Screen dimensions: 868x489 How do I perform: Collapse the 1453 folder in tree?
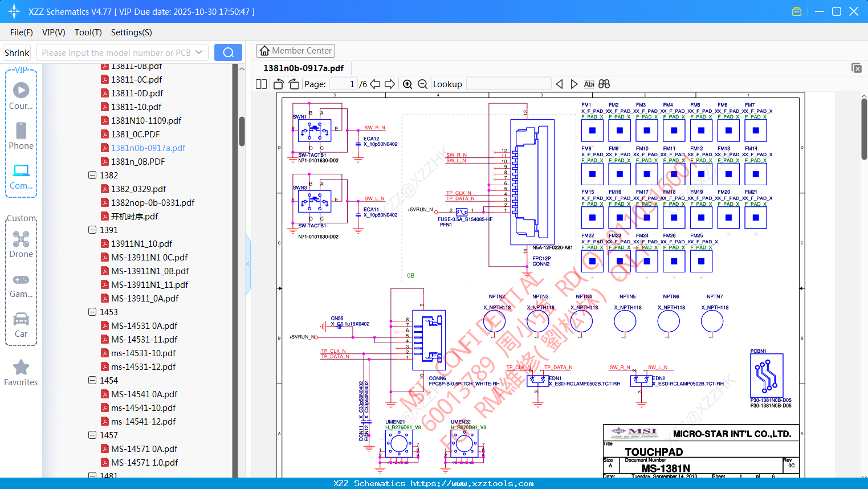coord(92,312)
